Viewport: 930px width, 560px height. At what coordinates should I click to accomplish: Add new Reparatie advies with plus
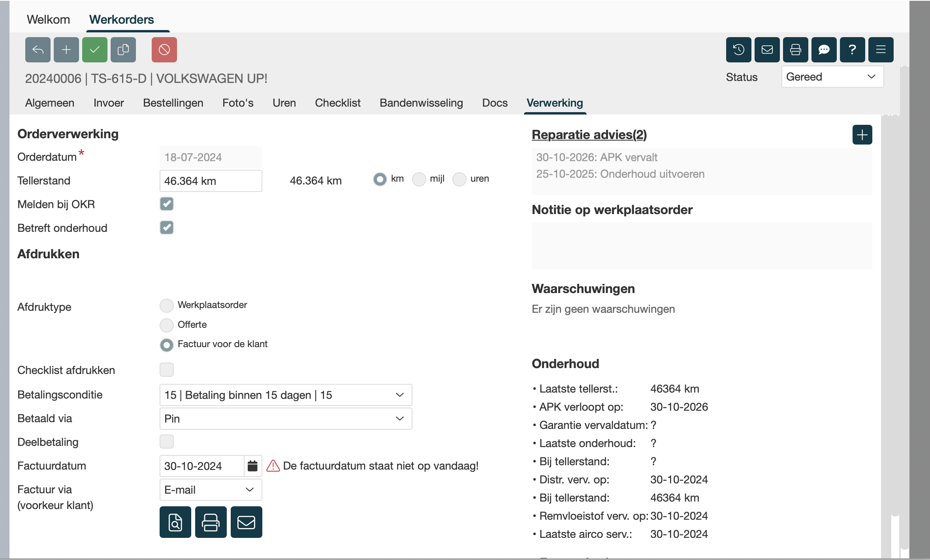(862, 135)
